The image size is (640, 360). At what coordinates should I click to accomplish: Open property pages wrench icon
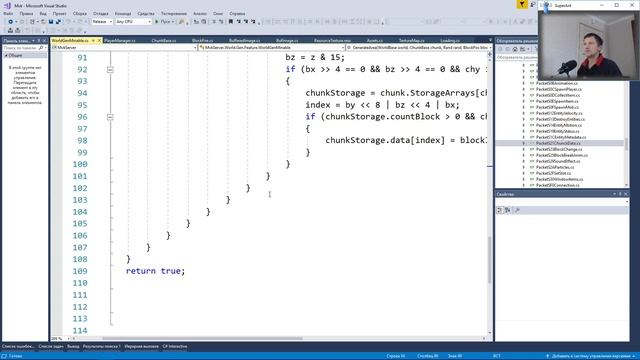517,210
